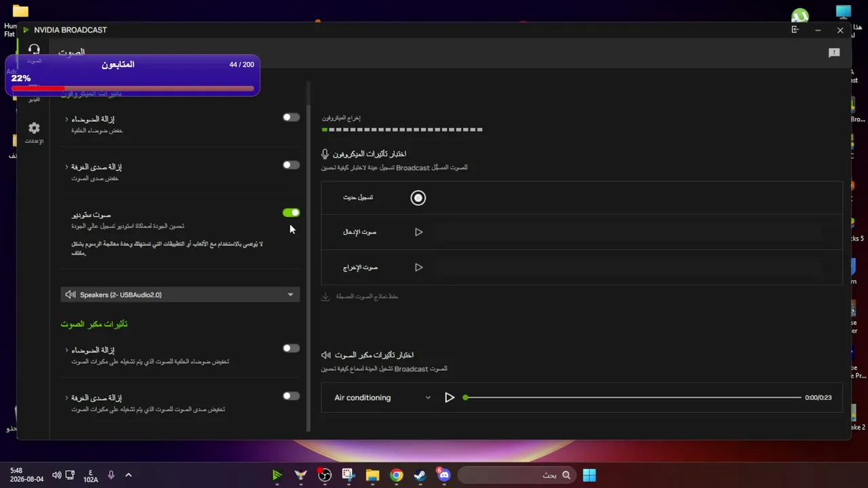The image size is (868, 488).
Task: Play the output audio (صوت الإخراج)
Action: click(x=418, y=268)
